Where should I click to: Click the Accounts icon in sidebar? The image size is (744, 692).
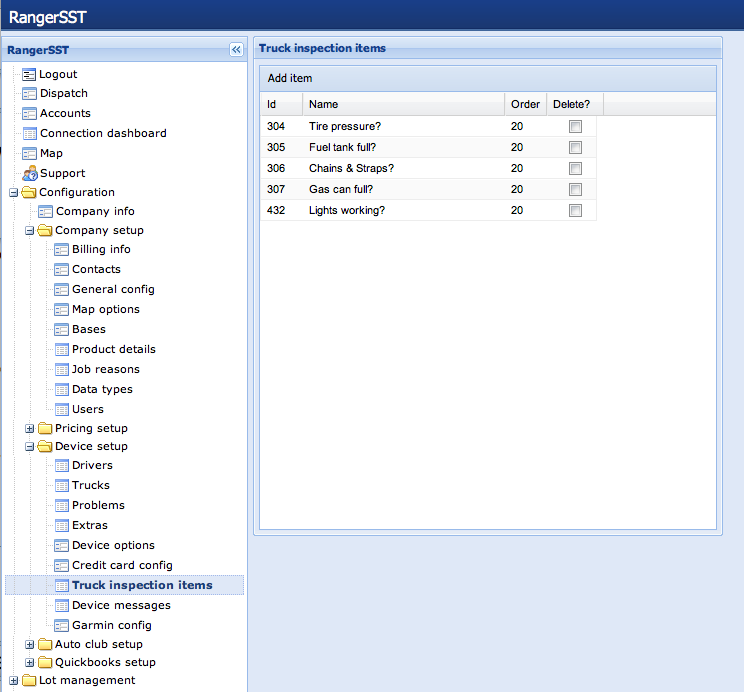click(x=29, y=113)
